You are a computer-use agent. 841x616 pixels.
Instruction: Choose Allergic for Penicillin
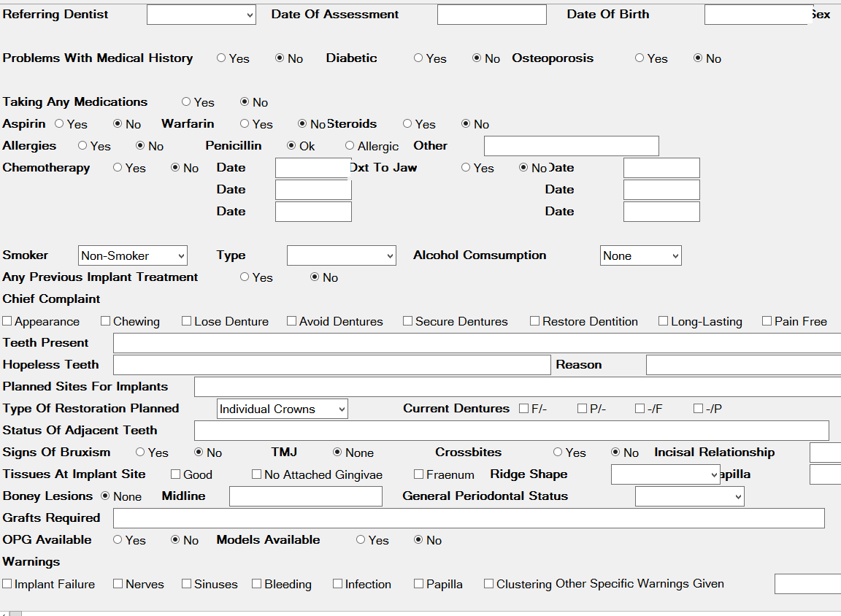pyautogui.click(x=350, y=146)
